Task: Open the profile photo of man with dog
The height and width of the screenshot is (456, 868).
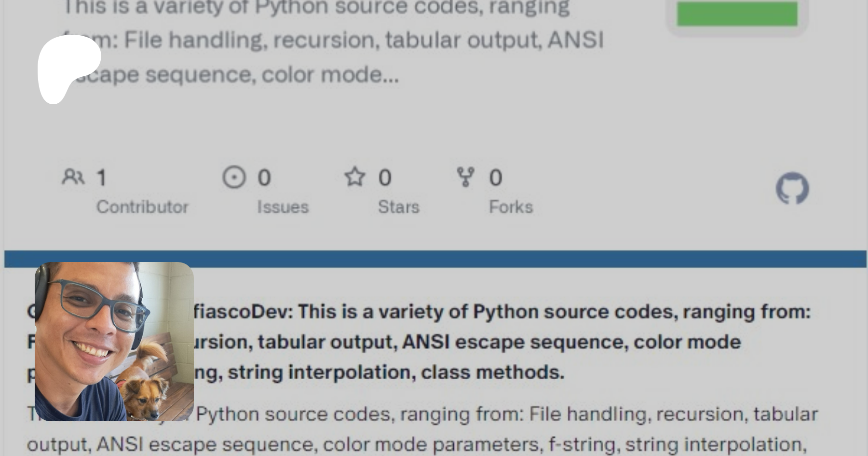Action: coord(114,342)
